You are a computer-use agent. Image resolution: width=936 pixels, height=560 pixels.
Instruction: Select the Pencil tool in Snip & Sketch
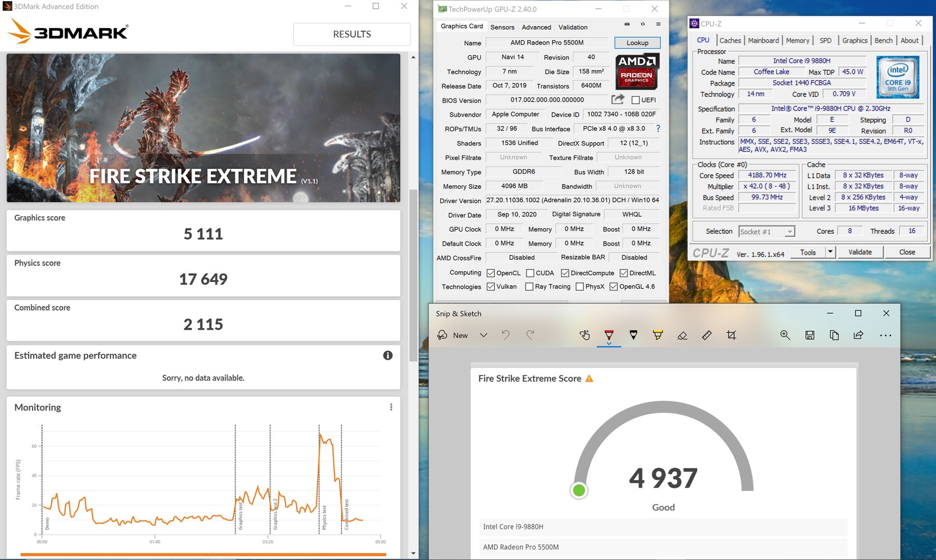[633, 335]
